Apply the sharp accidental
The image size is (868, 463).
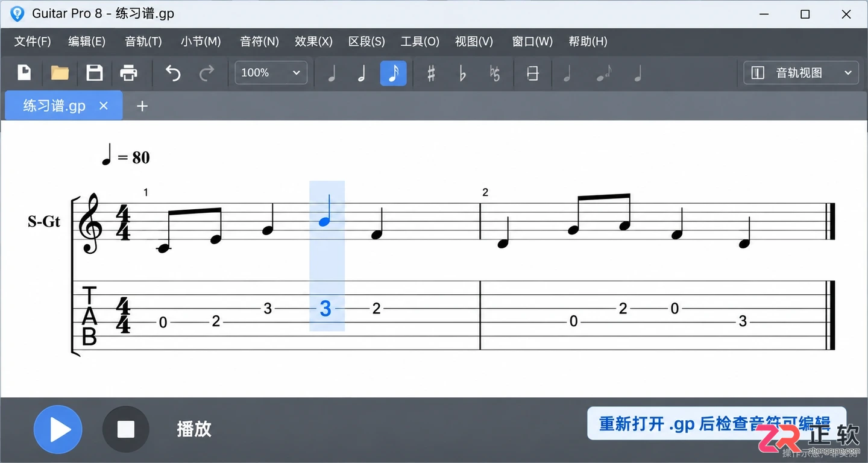point(431,74)
